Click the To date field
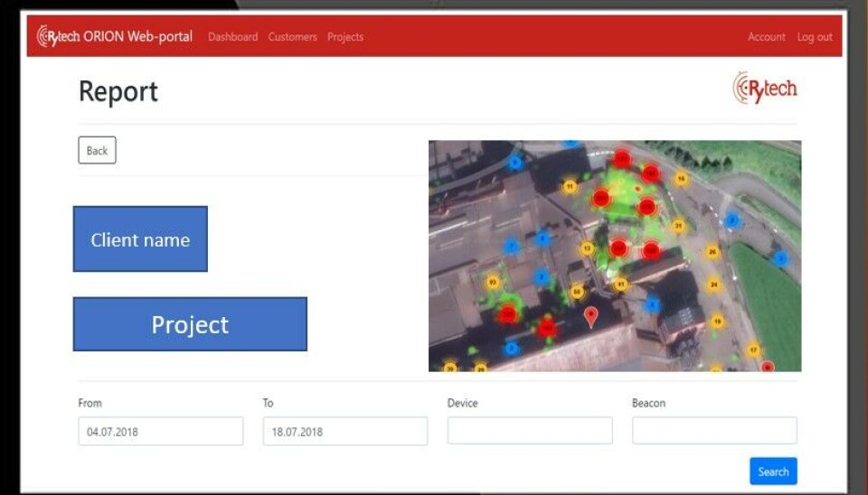 point(345,432)
